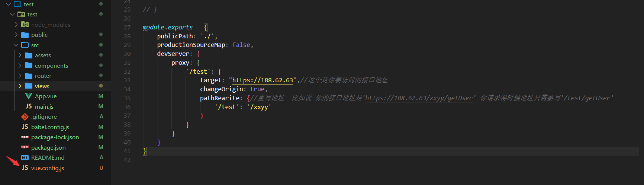Screen dimensions: 644x185
Task: Click the .gitignore git icon
Action: (x=25, y=117)
